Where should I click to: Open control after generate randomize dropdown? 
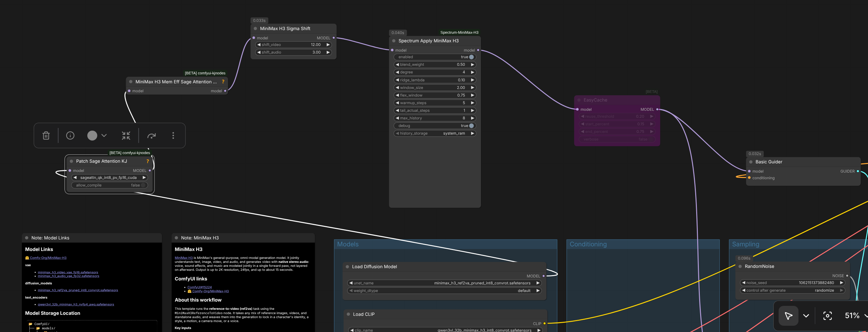[x=792, y=290]
